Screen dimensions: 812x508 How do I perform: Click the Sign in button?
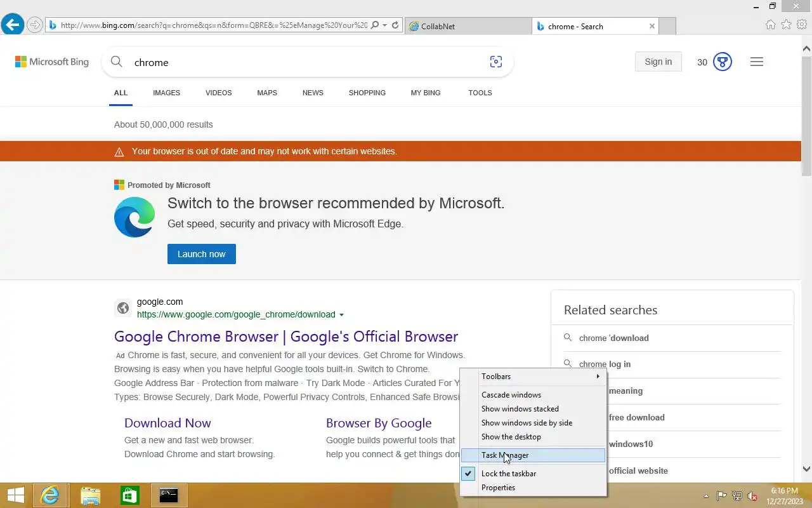[x=658, y=62]
